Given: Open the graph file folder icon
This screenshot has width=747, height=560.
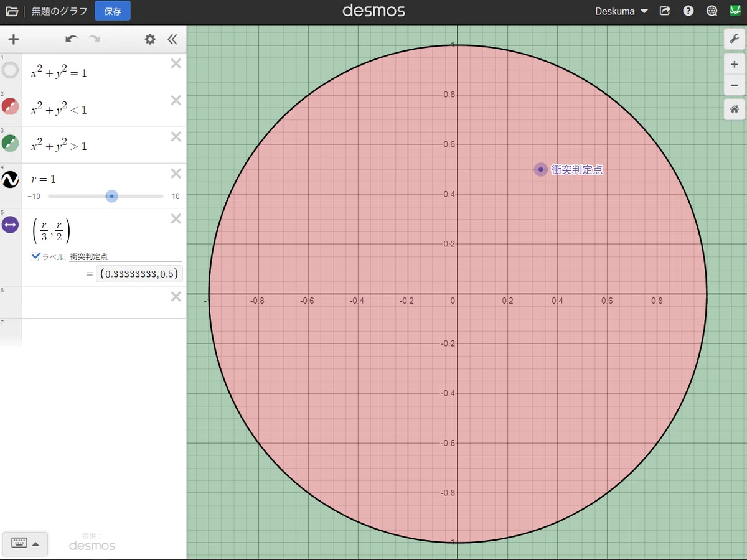Looking at the screenshot, I should (12, 11).
